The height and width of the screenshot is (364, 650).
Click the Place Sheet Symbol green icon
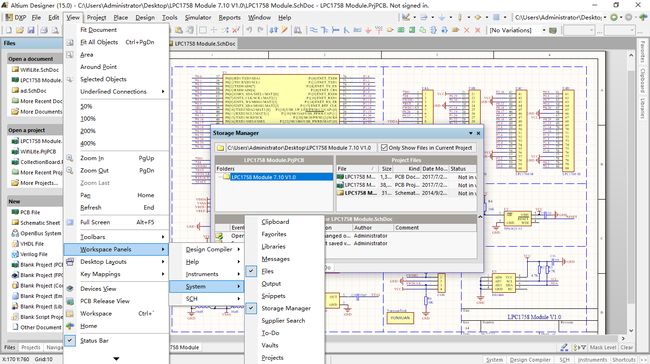coord(401,30)
